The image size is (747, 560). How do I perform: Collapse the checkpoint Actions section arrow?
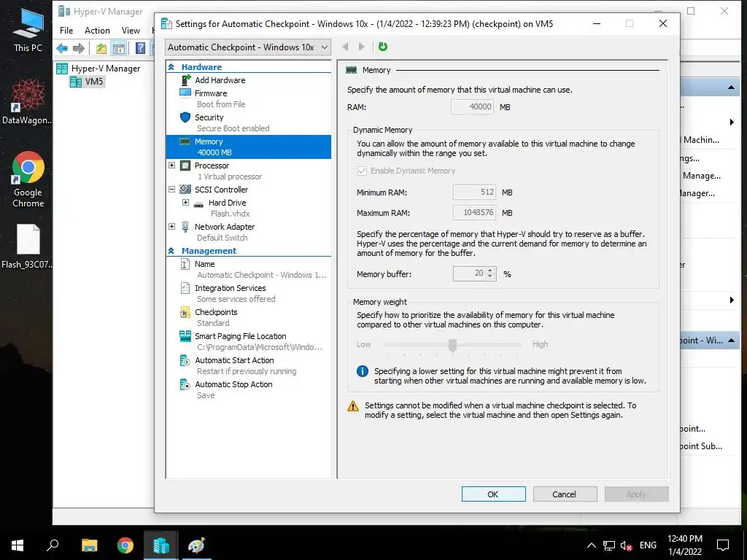731,341
